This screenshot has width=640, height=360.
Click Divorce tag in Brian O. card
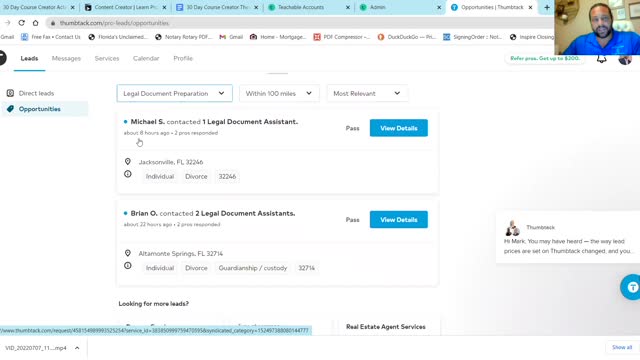click(x=196, y=268)
